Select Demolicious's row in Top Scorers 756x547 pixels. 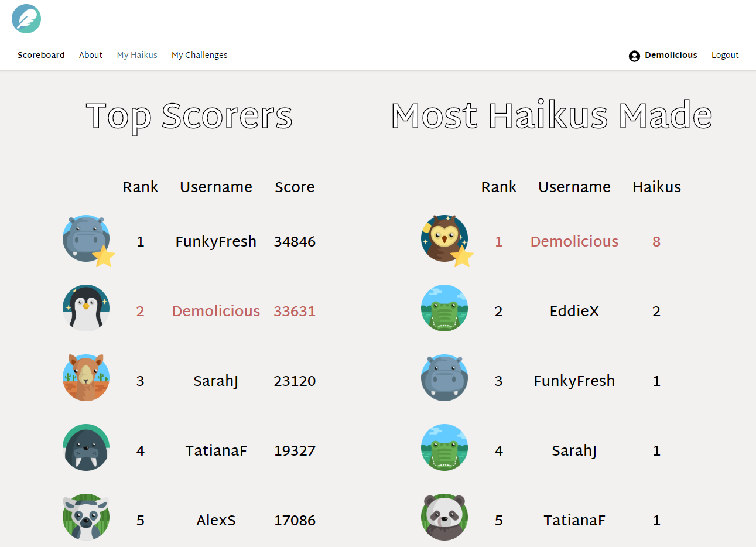point(215,311)
